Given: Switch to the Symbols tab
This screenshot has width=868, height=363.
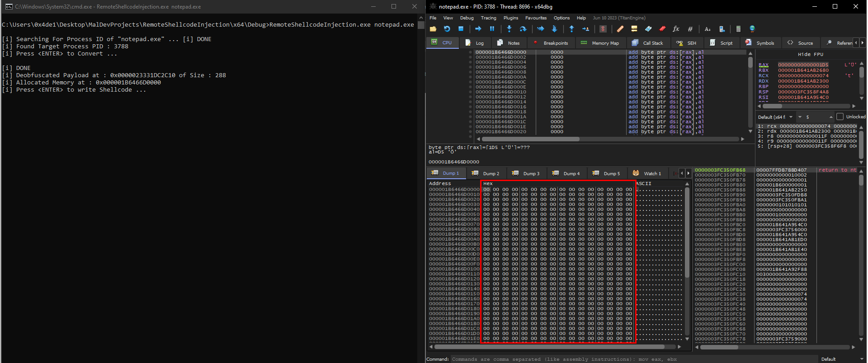Looking at the screenshot, I should (760, 43).
